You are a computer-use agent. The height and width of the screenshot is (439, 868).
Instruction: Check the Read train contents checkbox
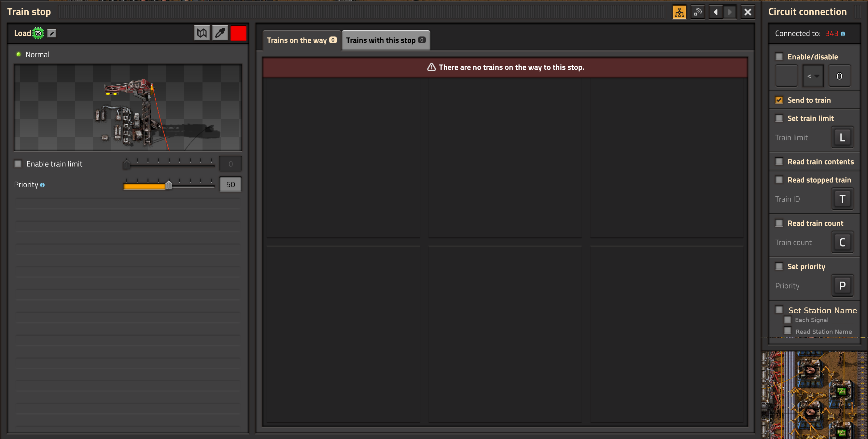[x=779, y=162]
